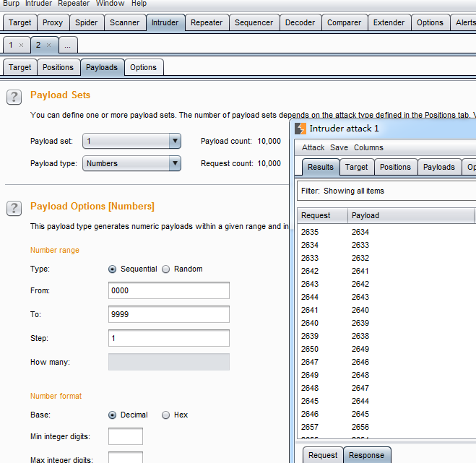This screenshot has width=476, height=463.
Task: Select Hex number base
Action: 165,415
